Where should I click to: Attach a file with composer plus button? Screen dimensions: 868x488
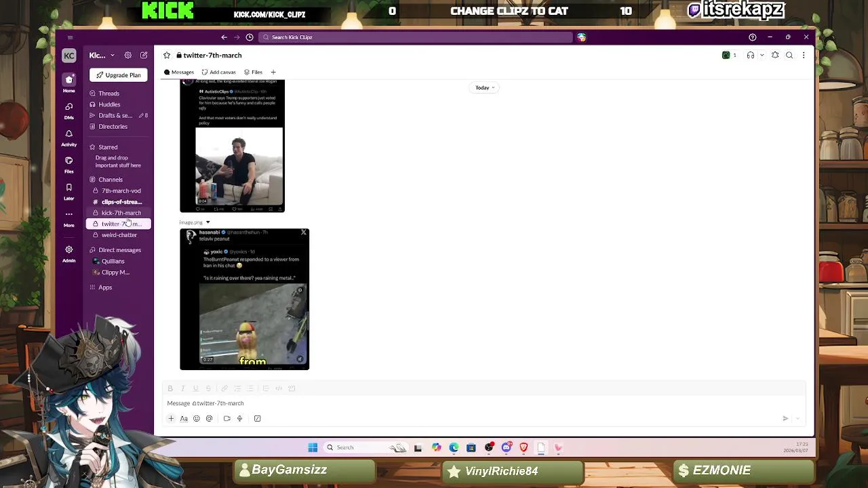171,419
